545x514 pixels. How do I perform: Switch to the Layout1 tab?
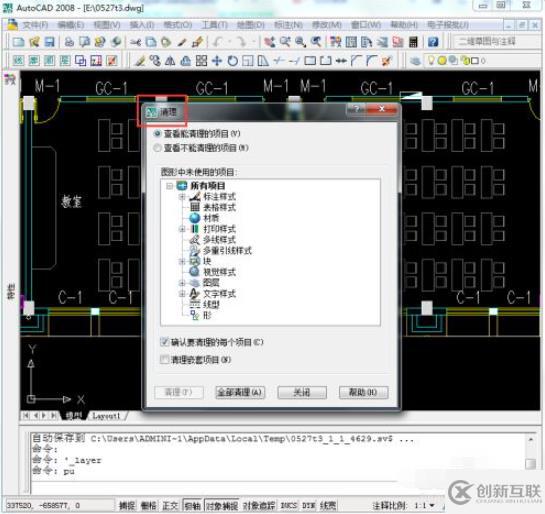click(x=106, y=416)
